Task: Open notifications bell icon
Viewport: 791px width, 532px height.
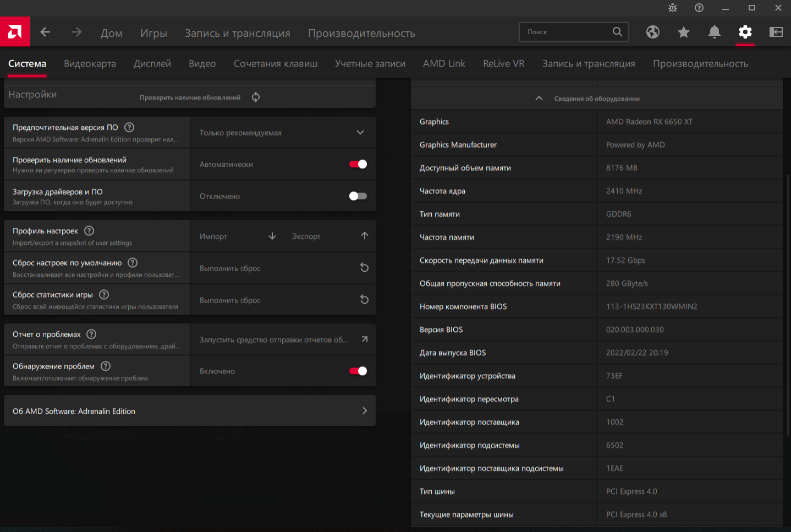Action: (715, 32)
